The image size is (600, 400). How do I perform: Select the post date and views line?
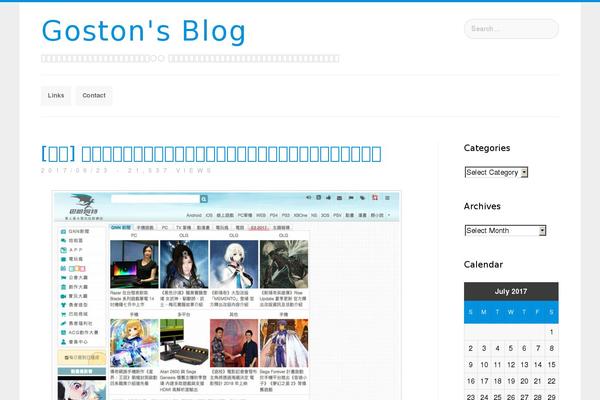tap(126, 170)
